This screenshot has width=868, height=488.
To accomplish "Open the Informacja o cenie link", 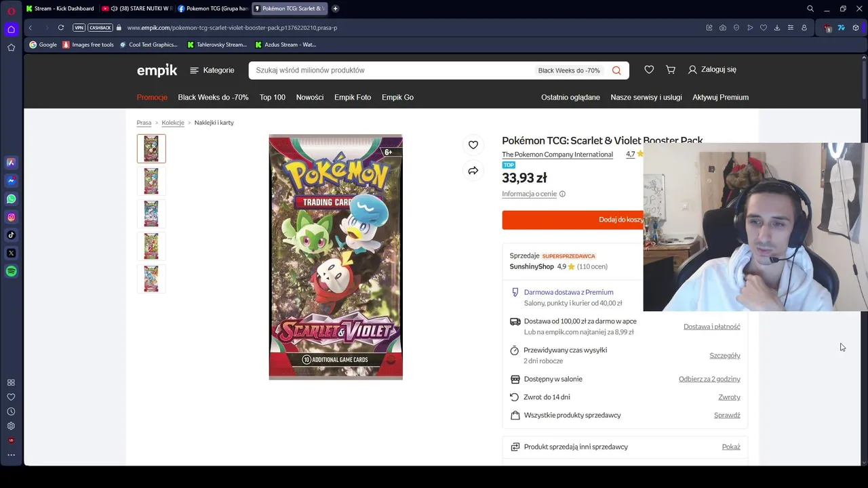I will tap(529, 194).
